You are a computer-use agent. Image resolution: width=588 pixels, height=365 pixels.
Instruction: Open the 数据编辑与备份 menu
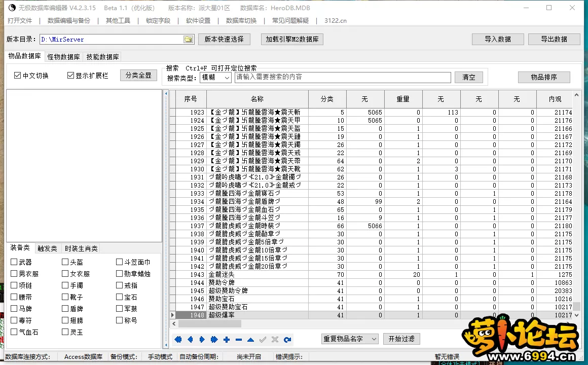(69, 21)
